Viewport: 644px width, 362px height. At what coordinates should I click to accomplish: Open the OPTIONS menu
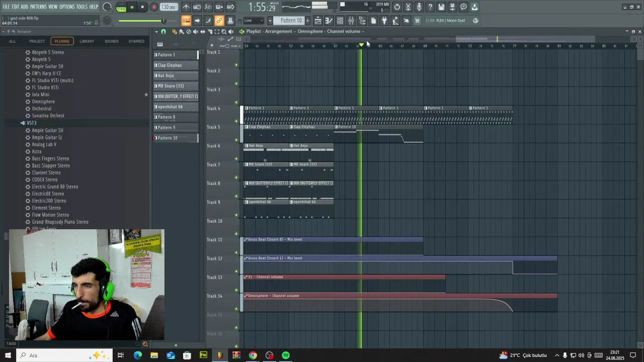67,7
